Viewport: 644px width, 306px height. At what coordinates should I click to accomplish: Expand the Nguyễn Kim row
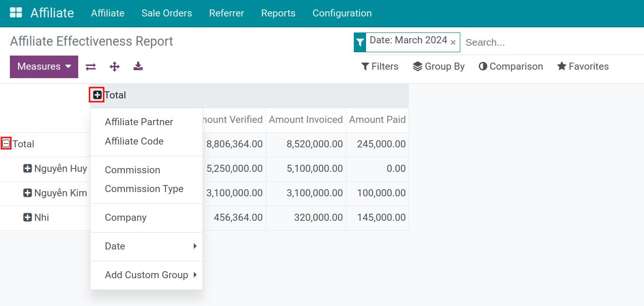[x=28, y=193]
